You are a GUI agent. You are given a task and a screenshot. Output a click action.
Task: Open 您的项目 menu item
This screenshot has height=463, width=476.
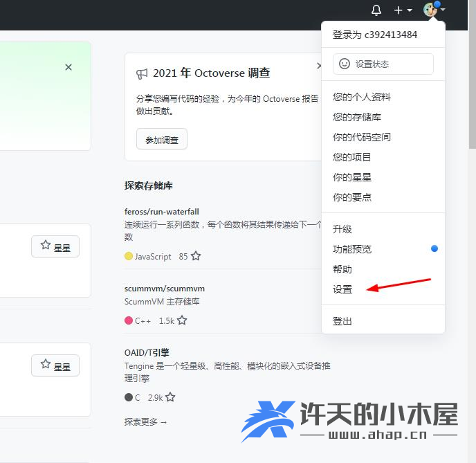(352, 157)
